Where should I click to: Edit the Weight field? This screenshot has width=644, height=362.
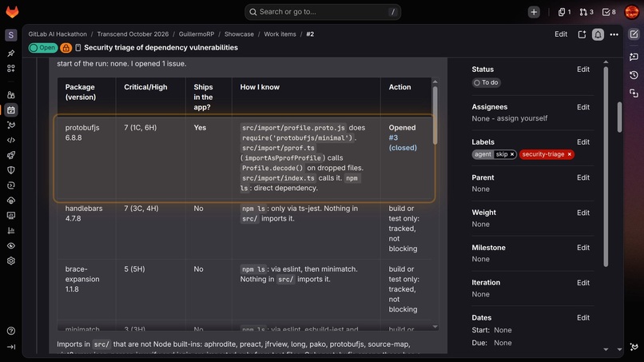coord(582,213)
